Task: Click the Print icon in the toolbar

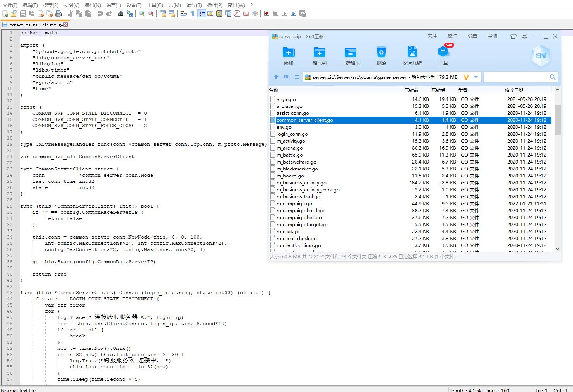Action: pyautogui.click(x=58, y=14)
